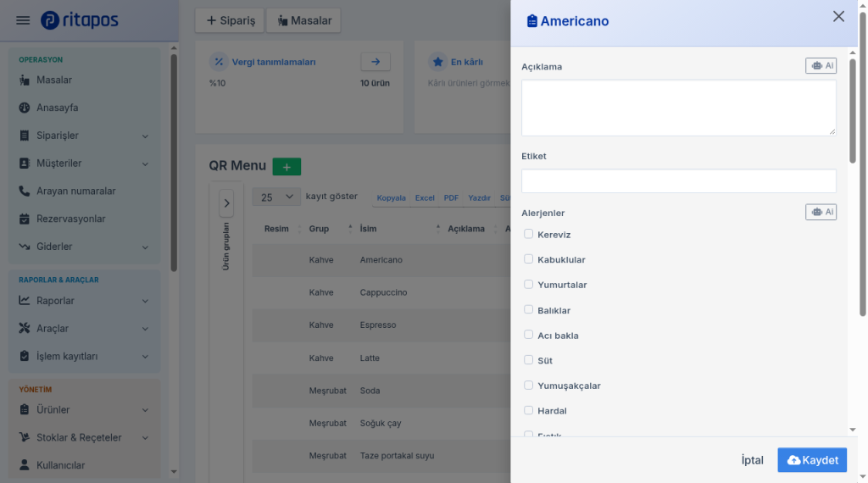The width and height of the screenshot is (868, 483).
Task: Check the Yumuşakçalar allergen
Action: (529, 385)
